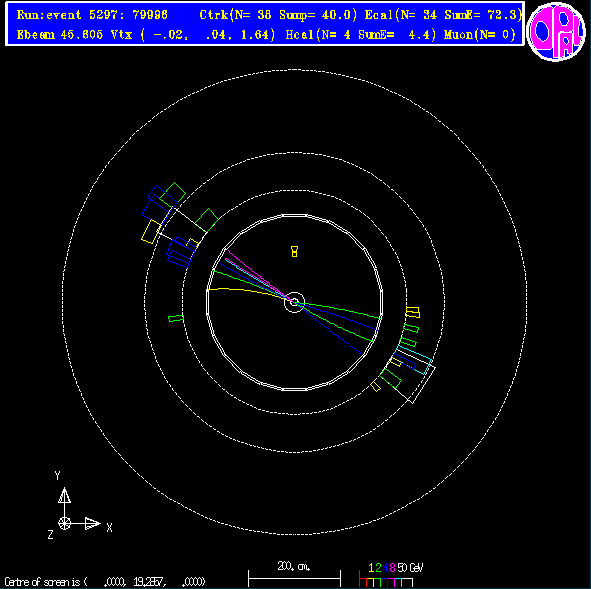591x589 pixels.
Task: Select the isolated green cluster left of the barrel
Action: (x=176, y=318)
